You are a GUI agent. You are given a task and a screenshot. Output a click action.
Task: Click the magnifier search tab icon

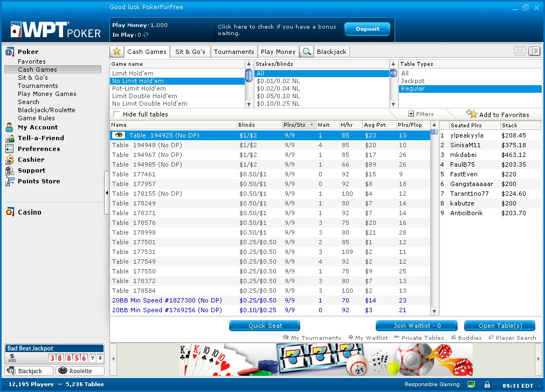point(307,52)
